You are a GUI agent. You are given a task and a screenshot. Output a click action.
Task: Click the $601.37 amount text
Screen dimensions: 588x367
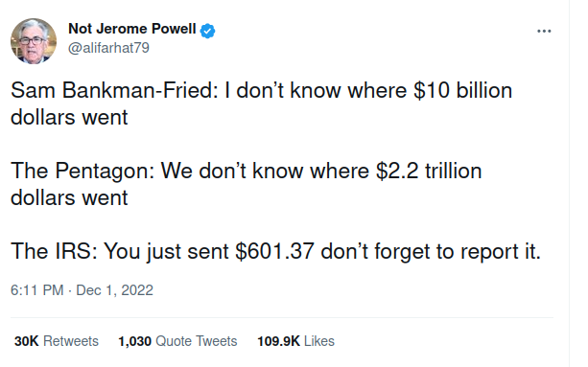(274, 251)
